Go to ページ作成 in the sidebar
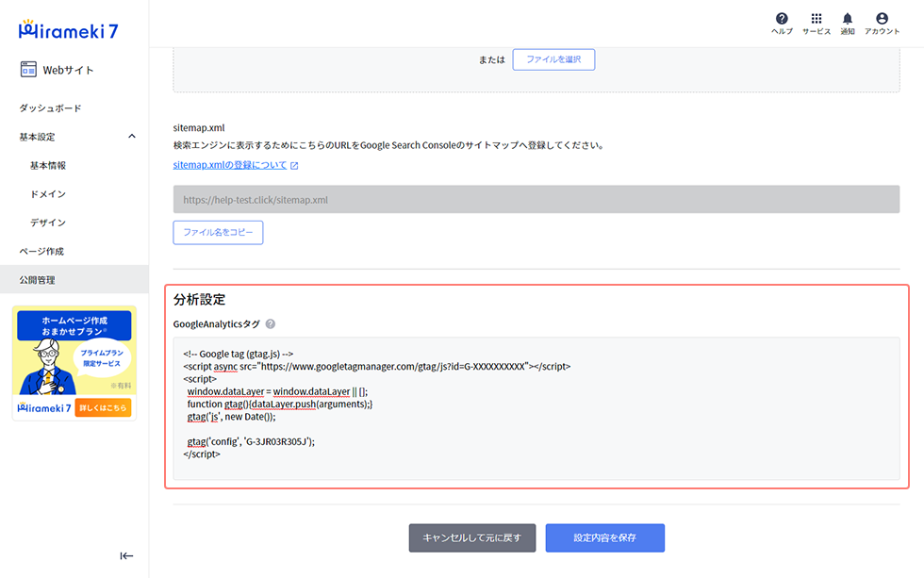 click(41, 251)
